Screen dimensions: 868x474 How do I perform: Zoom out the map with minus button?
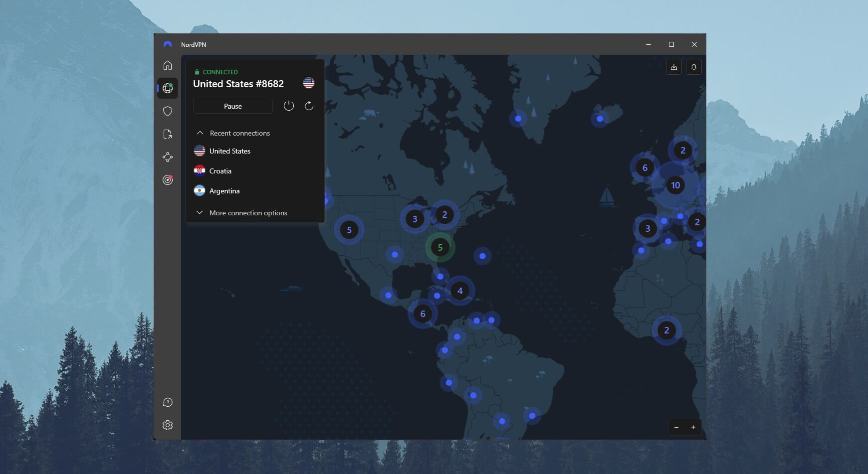coord(676,427)
